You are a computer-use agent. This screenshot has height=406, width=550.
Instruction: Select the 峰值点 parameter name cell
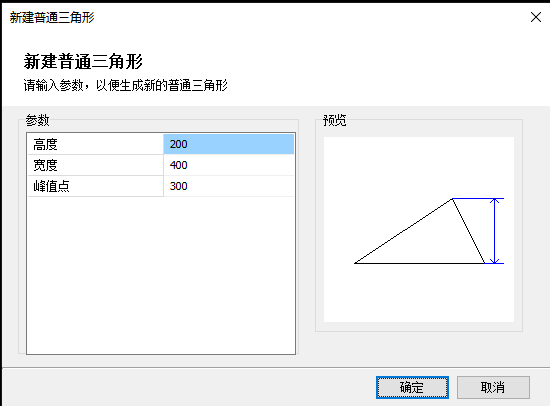click(95, 186)
